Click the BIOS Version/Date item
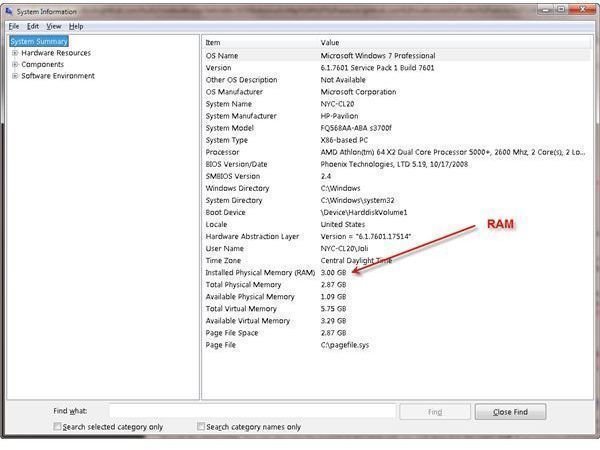The height and width of the screenshot is (450, 600). pos(236,164)
